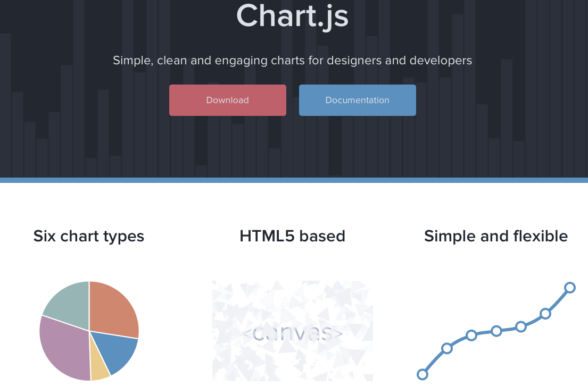
Task: Click the pie chart illustration
Action: (x=88, y=330)
